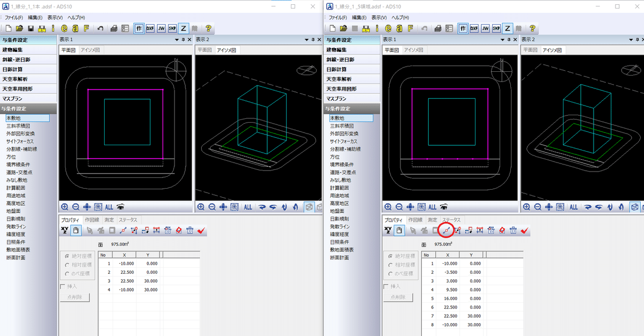
Task: Click Open folder icon in left window toolbar
Action: [x=20, y=28]
